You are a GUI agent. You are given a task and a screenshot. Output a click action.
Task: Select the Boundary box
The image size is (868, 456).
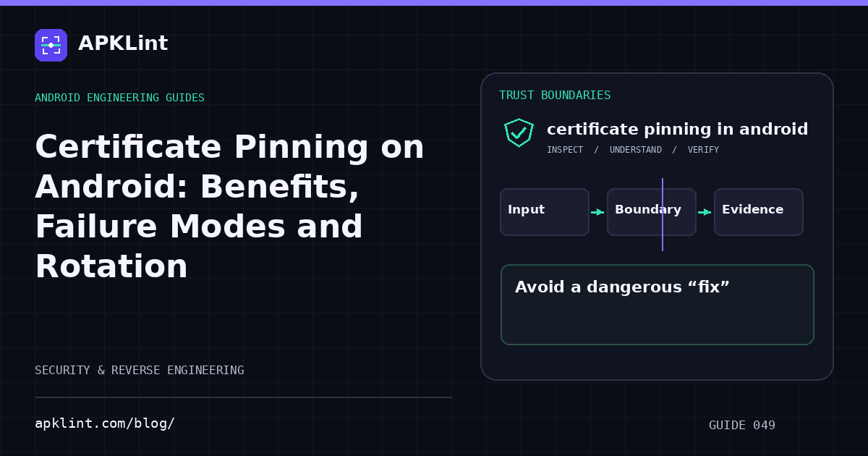click(652, 212)
